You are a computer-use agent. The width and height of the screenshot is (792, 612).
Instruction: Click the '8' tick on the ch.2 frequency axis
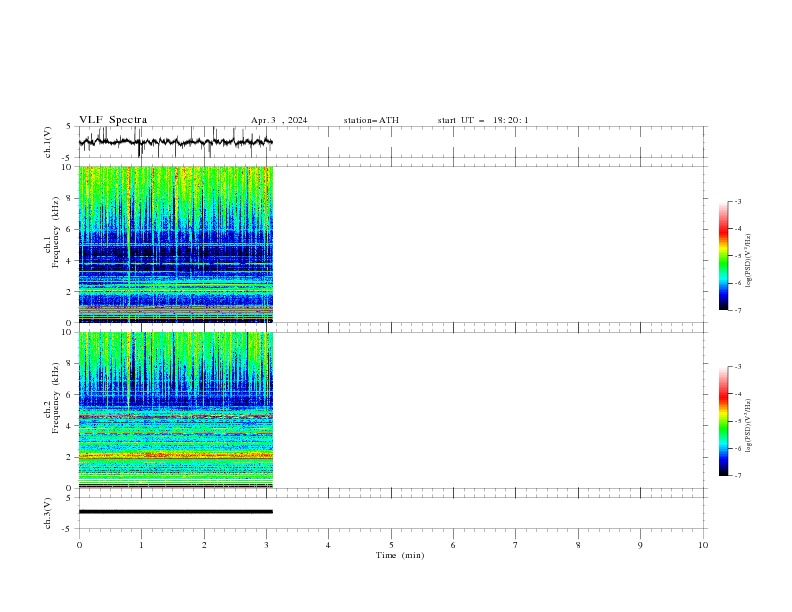69,364
